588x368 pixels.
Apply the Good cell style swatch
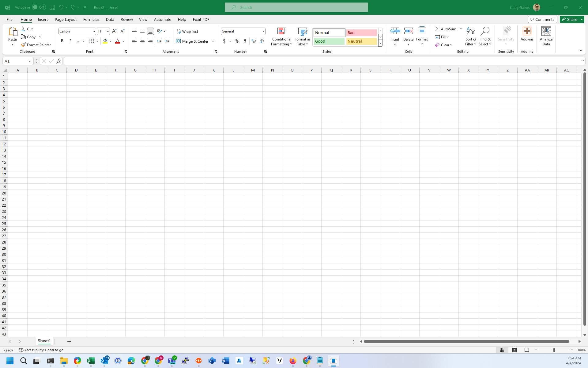click(329, 41)
